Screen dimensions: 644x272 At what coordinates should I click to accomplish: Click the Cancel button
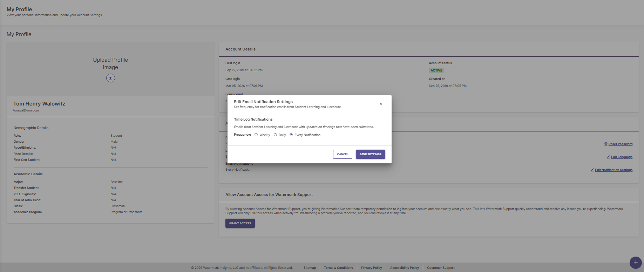click(x=343, y=154)
